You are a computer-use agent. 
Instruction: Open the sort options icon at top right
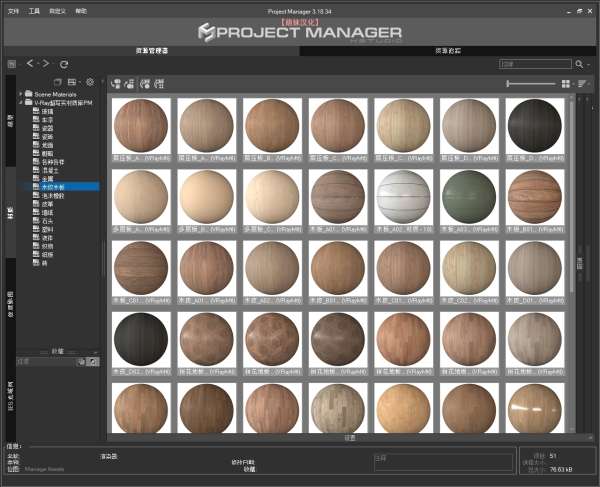[581, 83]
